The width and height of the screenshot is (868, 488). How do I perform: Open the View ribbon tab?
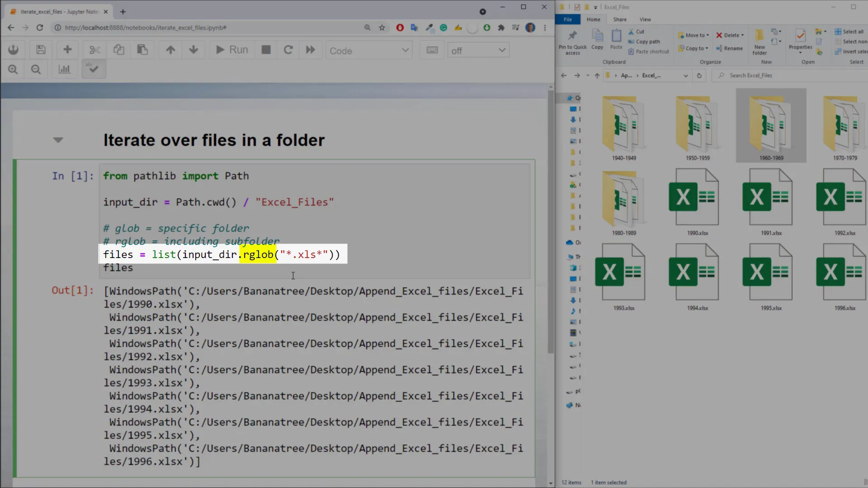pos(645,19)
